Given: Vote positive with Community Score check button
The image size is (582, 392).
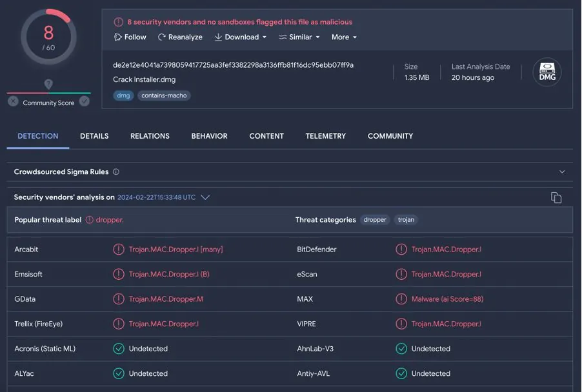Looking at the screenshot, I should [84, 102].
